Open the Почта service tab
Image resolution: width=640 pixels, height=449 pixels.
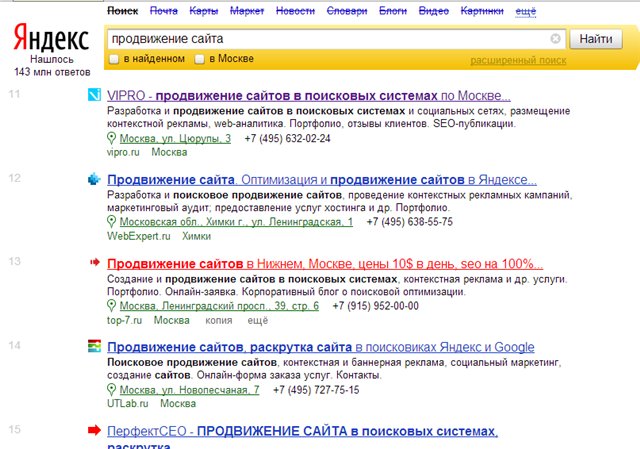(164, 11)
